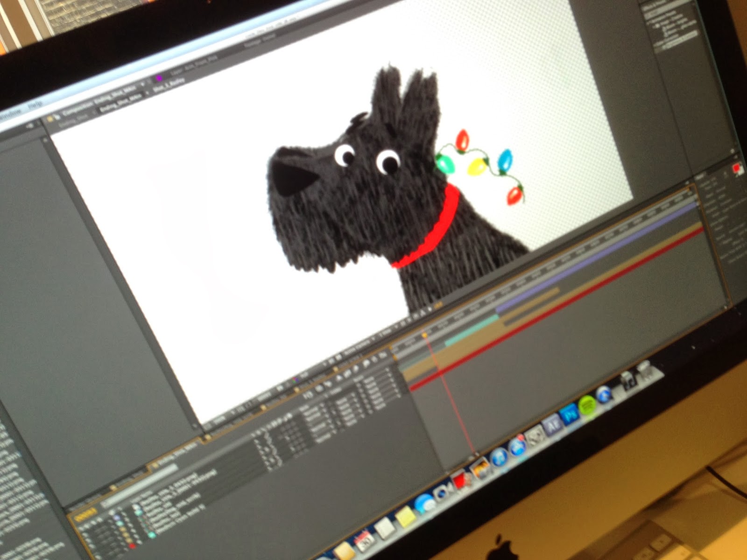The image size is (747, 560).
Task: Select the teal layer bar in the timeline
Action: coord(472,331)
